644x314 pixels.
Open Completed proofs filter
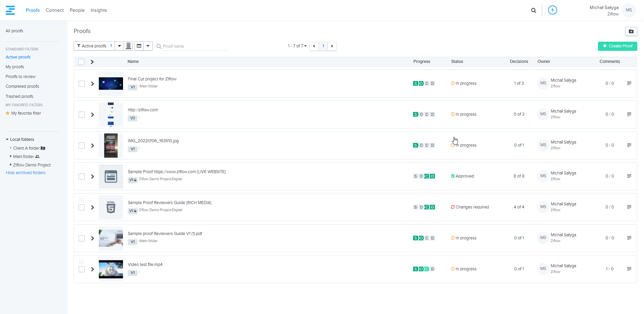pos(22,86)
